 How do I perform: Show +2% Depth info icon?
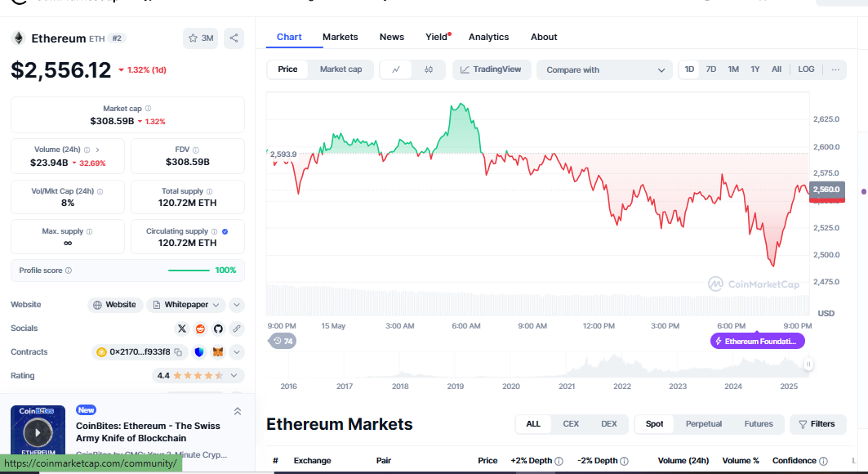(x=559, y=461)
